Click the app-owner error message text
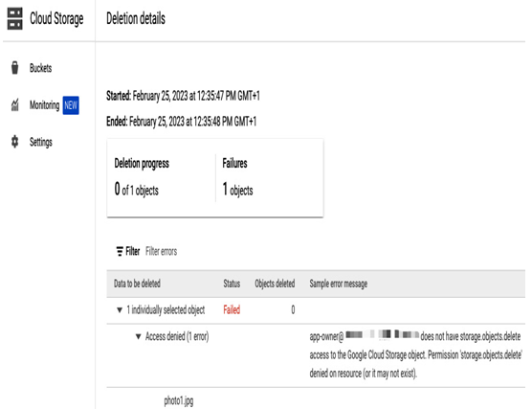 (x=415, y=355)
